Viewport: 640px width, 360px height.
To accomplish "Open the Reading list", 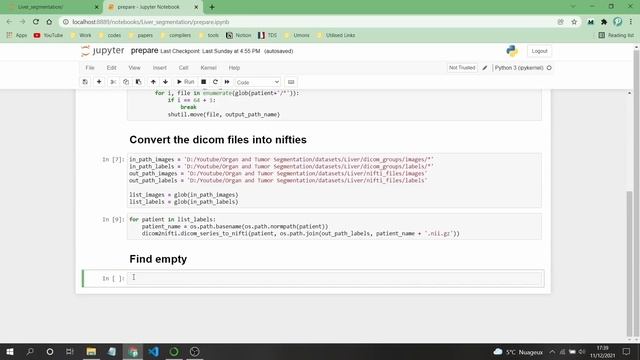I will tap(616, 36).
